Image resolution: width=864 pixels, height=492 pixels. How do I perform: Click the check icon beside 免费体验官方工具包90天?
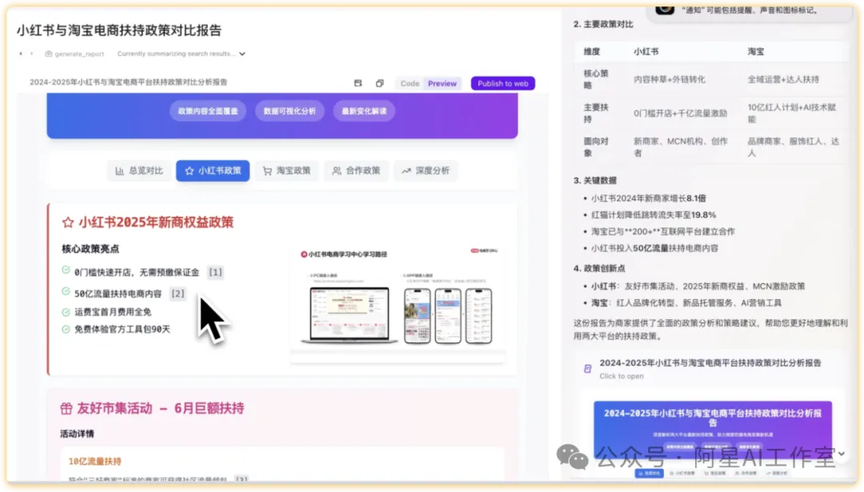(x=66, y=329)
